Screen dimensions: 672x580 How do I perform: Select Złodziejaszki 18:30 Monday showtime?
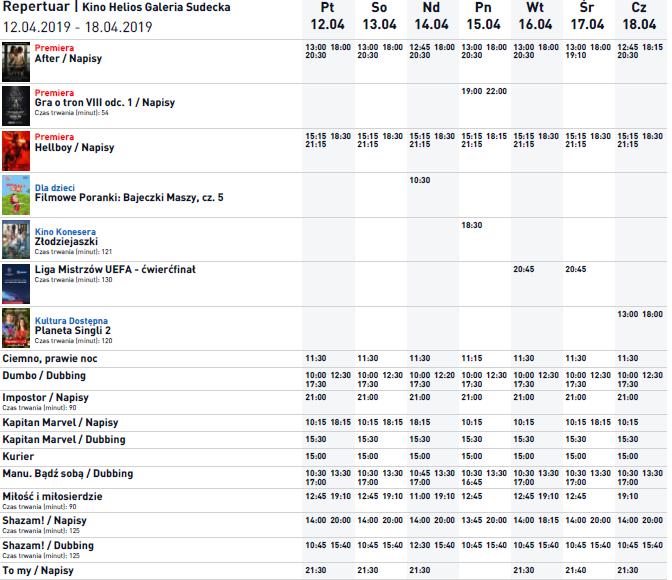(x=472, y=225)
